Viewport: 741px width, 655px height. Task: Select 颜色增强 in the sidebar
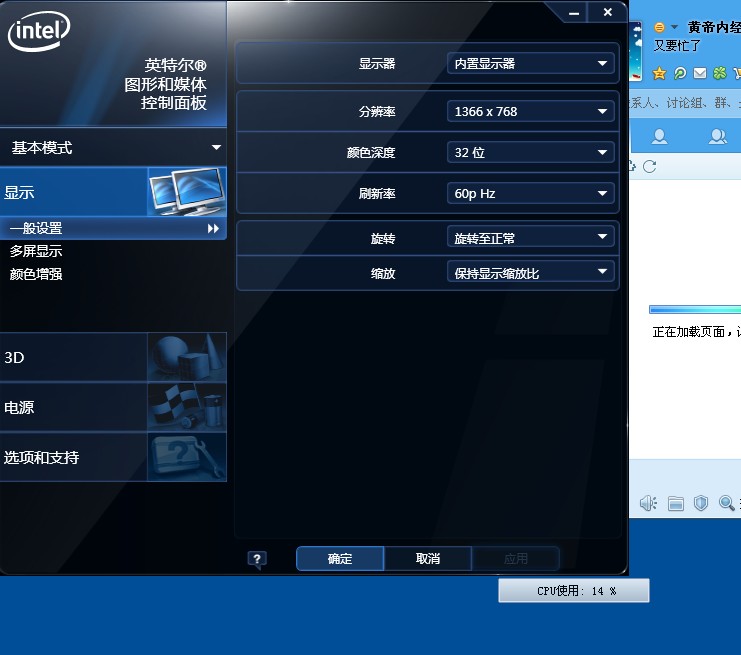[x=36, y=273]
